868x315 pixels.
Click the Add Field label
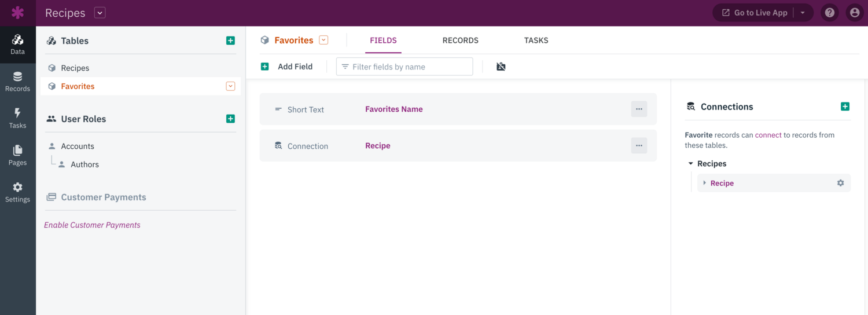coord(295,67)
